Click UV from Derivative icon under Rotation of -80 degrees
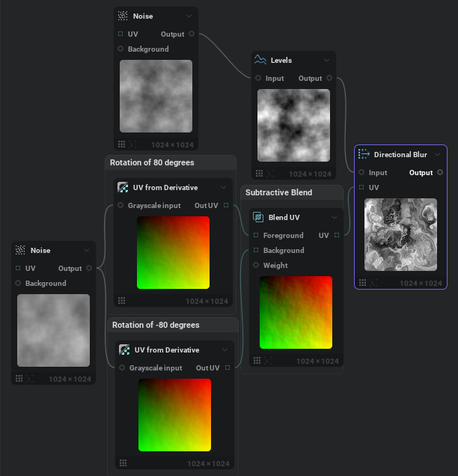This screenshot has height=476, width=458. point(124,350)
